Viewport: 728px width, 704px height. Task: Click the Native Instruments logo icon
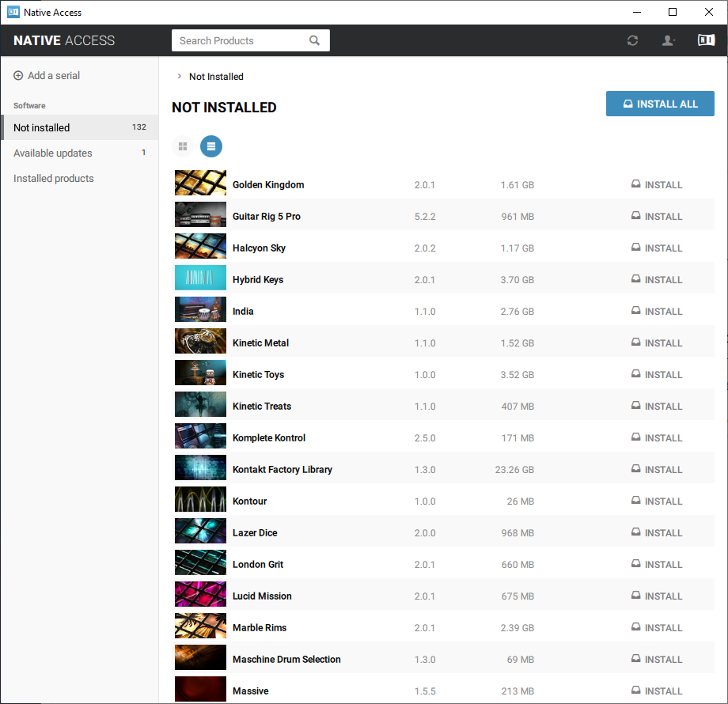coord(706,40)
